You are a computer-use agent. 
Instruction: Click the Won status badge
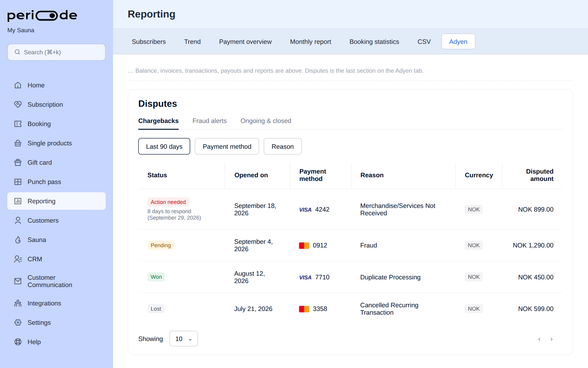click(x=156, y=277)
